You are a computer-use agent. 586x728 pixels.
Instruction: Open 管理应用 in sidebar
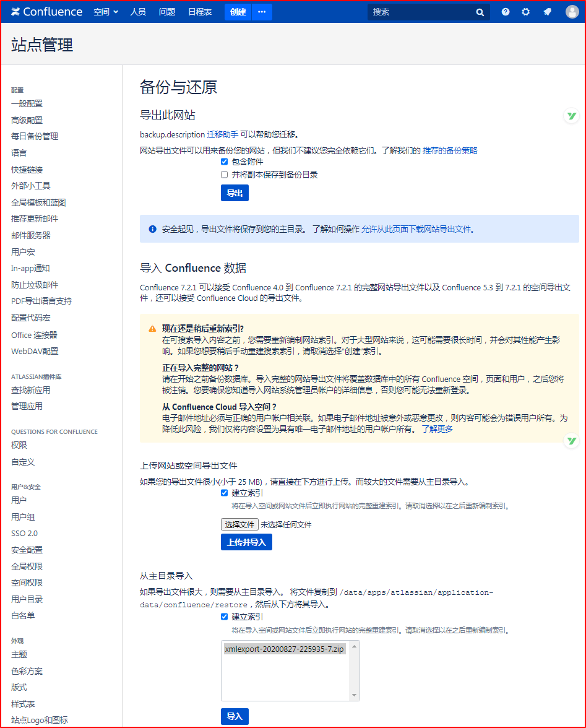point(27,406)
